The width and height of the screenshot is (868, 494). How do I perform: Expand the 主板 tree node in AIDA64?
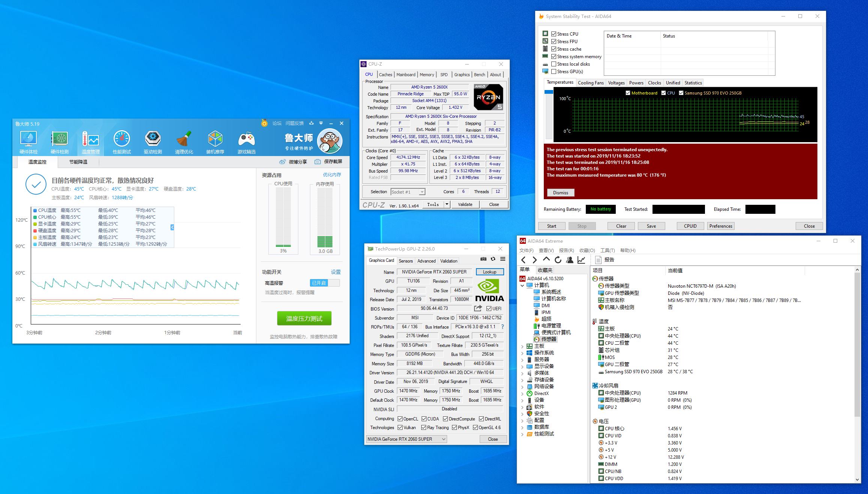tap(522, 346)
